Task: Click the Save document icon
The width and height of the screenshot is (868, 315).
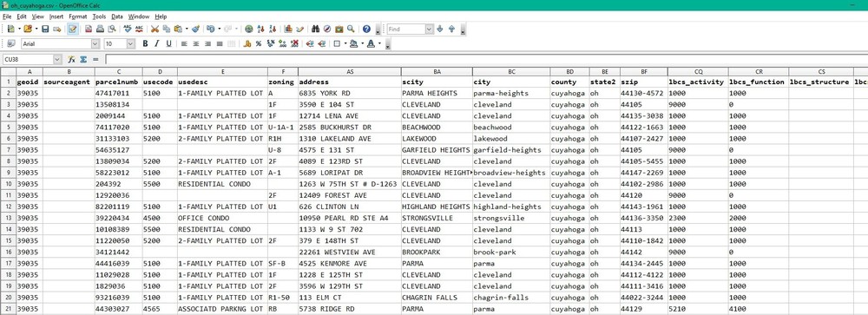Action: click(45, 29)
